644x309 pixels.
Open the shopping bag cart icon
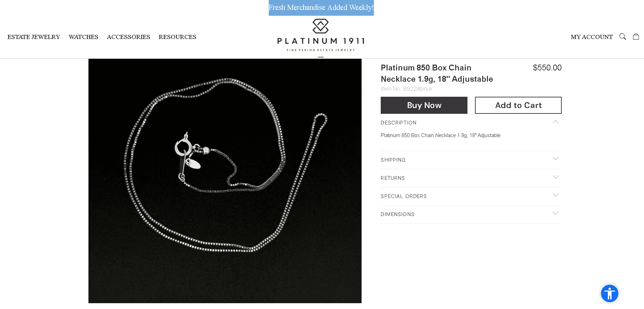636,37
